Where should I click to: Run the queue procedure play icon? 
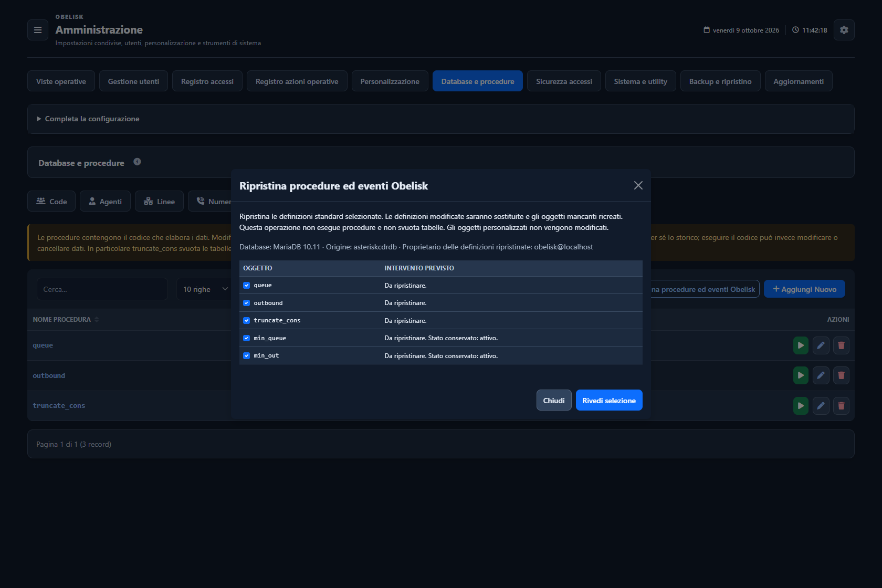coord(801,345)
